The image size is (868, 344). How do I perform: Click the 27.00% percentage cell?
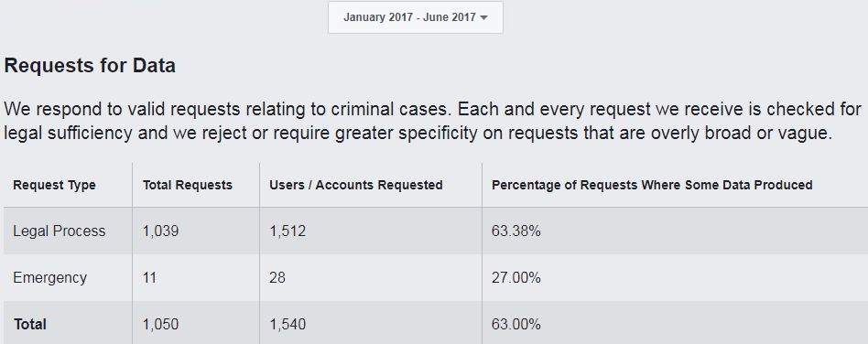point(515,277)
